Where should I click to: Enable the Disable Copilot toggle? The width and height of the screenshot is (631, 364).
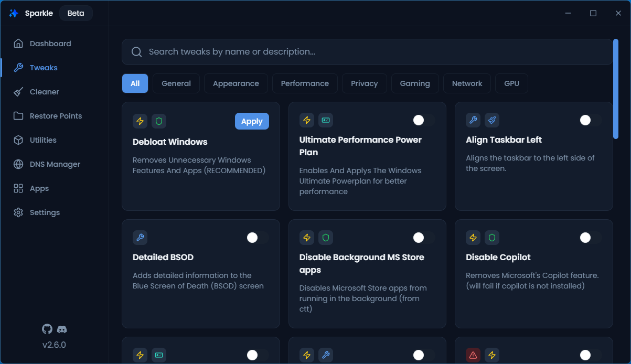pyautogui.click(x=590, y=238)
